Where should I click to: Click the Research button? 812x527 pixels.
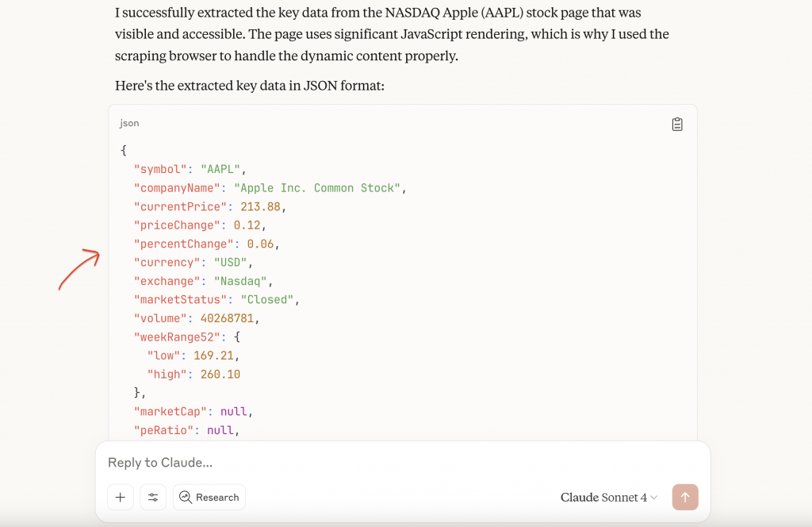[x=209, y=497]
